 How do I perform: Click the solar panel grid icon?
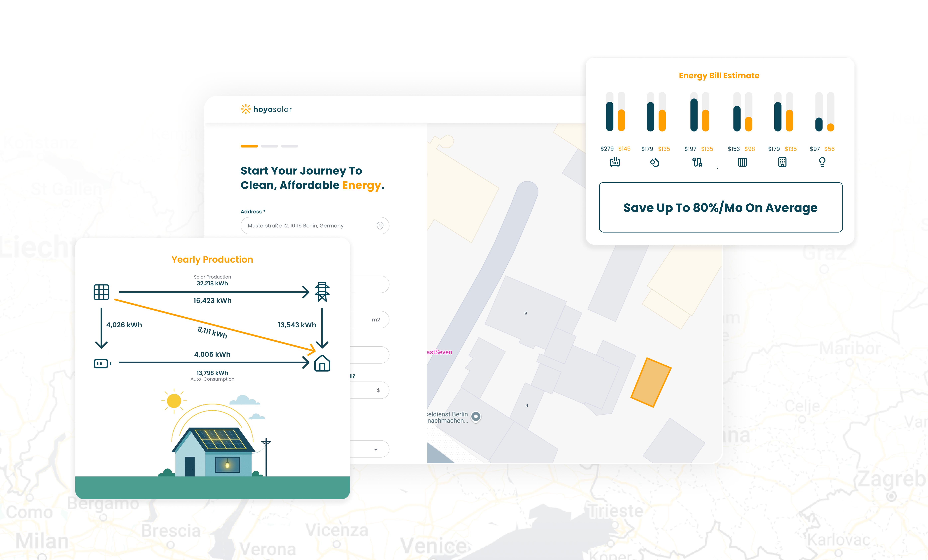(x=101, y=292)
